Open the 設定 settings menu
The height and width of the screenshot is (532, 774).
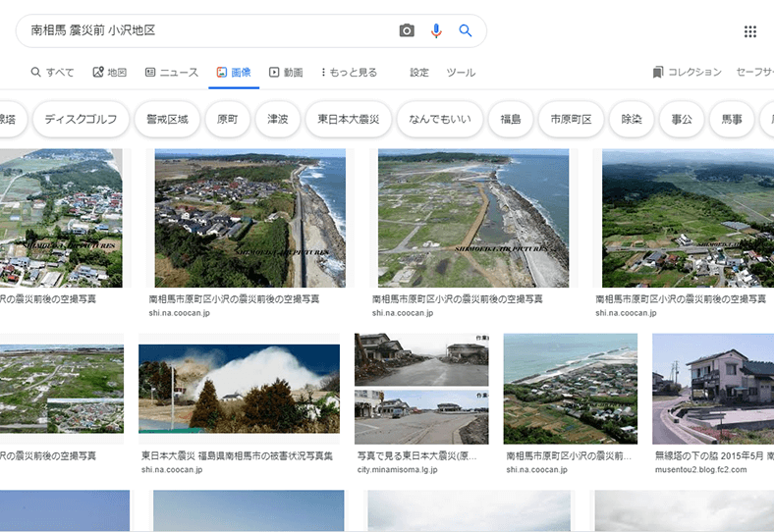click(x=419, y=73)
